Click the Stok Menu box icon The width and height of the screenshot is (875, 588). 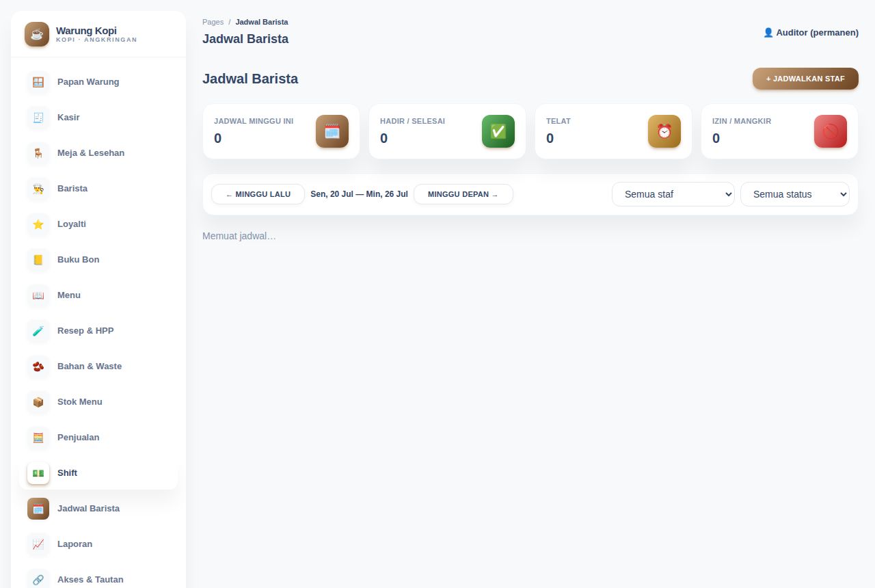38,402
